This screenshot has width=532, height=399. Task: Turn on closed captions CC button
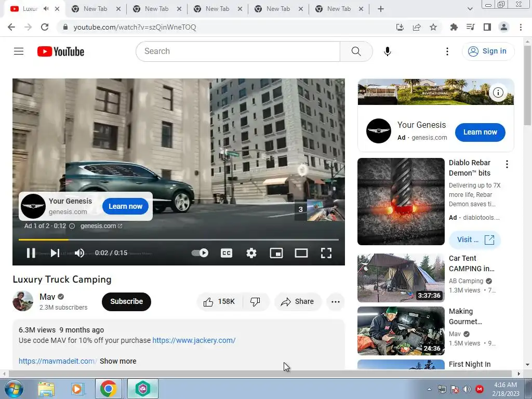point(227,253)
